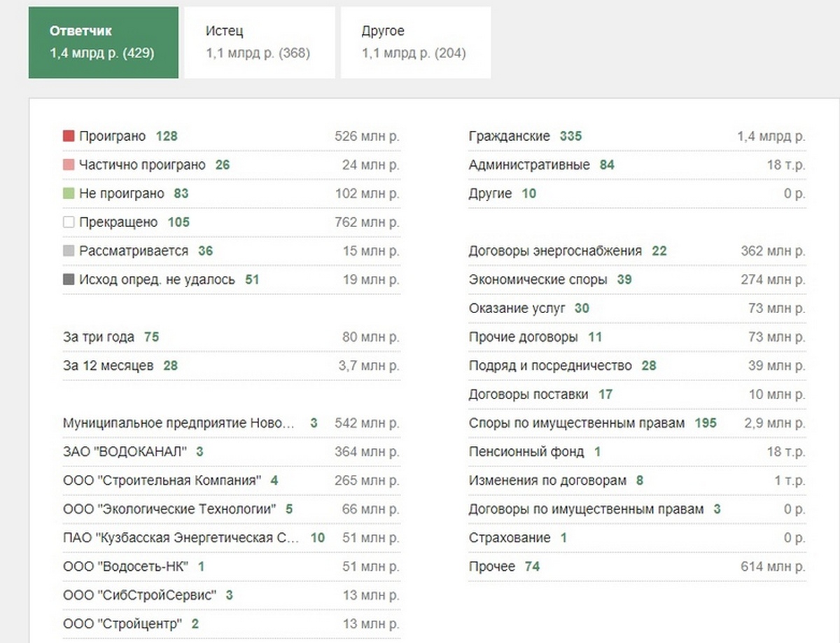Click the 362 млн р. amount
This screenshot has height=643, width=840.
click(773, 251)
